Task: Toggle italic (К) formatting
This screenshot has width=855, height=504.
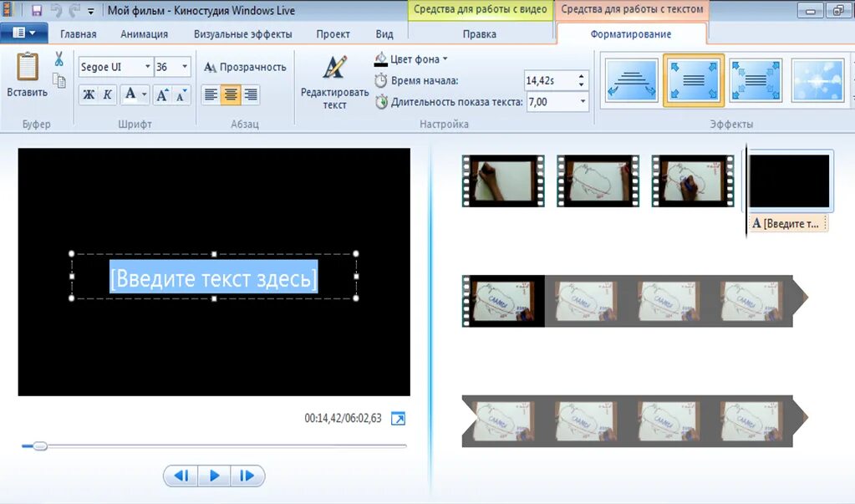Action: tap(108, 95)
